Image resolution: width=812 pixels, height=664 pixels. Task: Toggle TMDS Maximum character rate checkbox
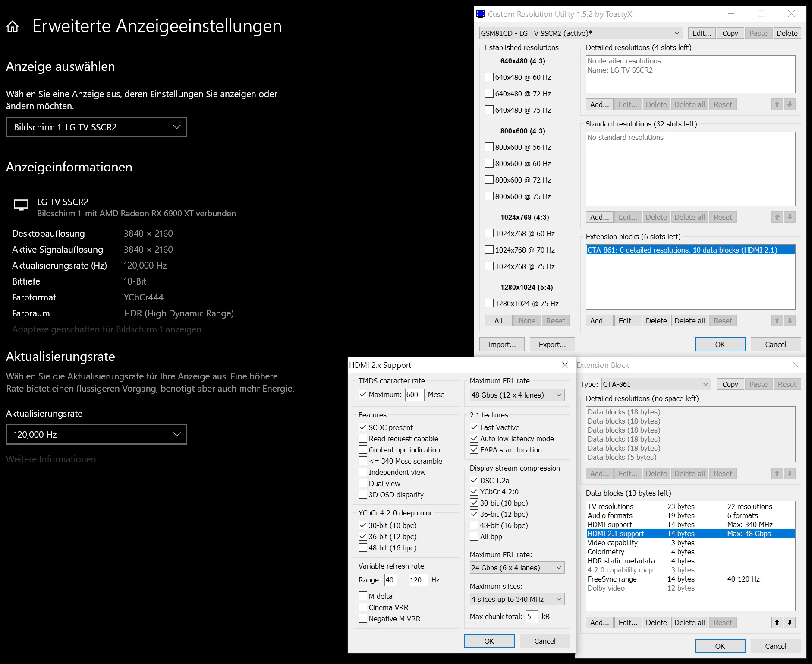tap(363, 394)
